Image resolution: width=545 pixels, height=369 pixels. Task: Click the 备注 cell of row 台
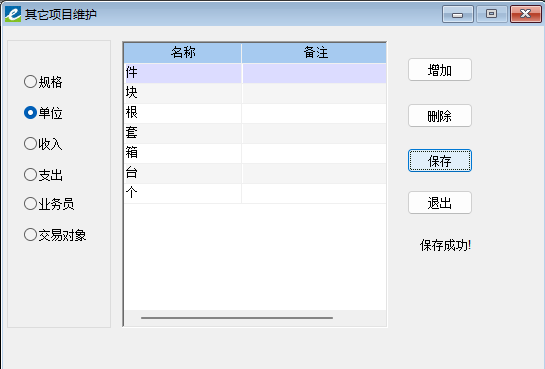pos(314,173)
